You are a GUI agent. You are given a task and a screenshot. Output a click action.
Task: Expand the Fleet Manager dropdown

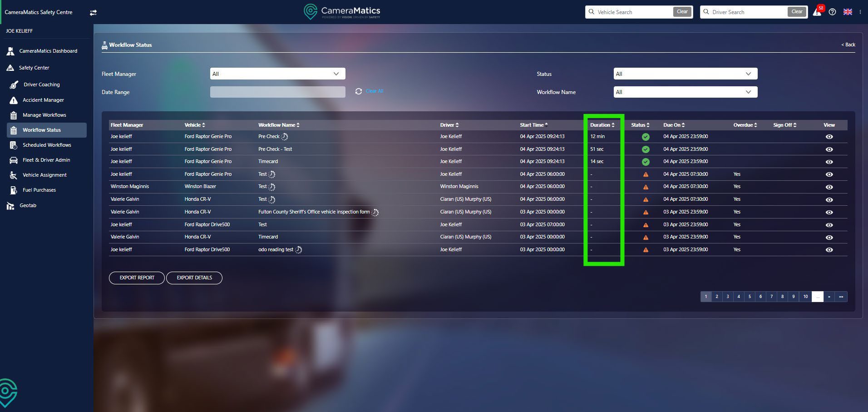[x=277, y=74]
